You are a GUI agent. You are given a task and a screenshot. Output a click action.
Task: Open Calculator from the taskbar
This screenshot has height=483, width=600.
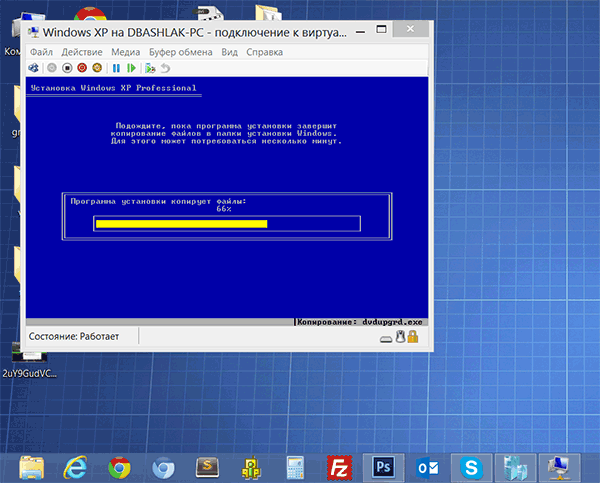(x=295, y=468)
